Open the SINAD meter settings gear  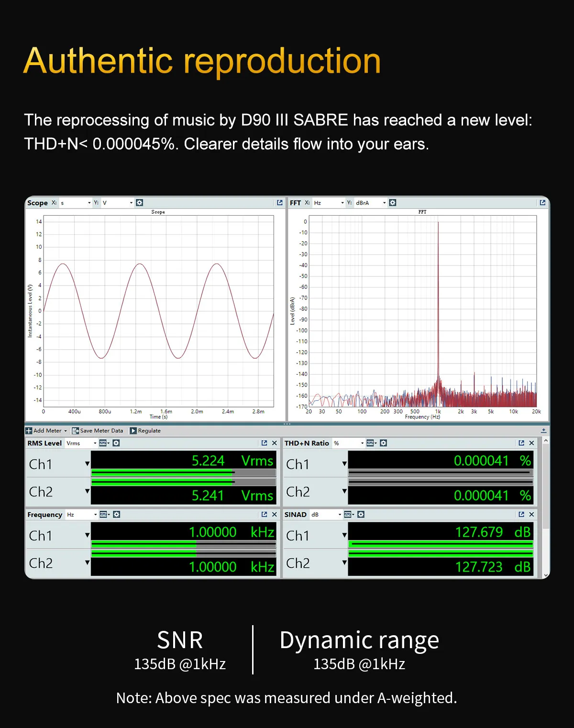click(361, 514)
